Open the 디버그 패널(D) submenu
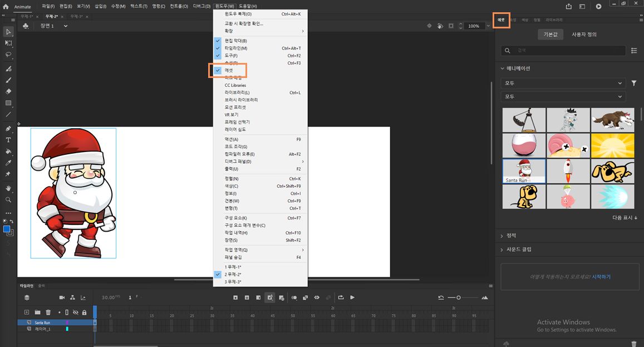The height and width of the screenshot is (347, 644). click(260, 162)
